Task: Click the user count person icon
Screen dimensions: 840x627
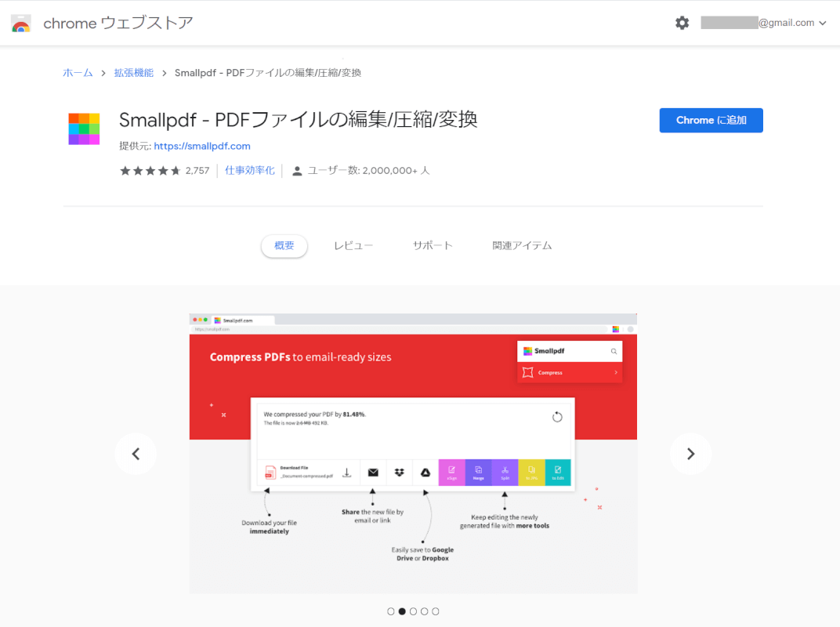Action: click(297, 171)
